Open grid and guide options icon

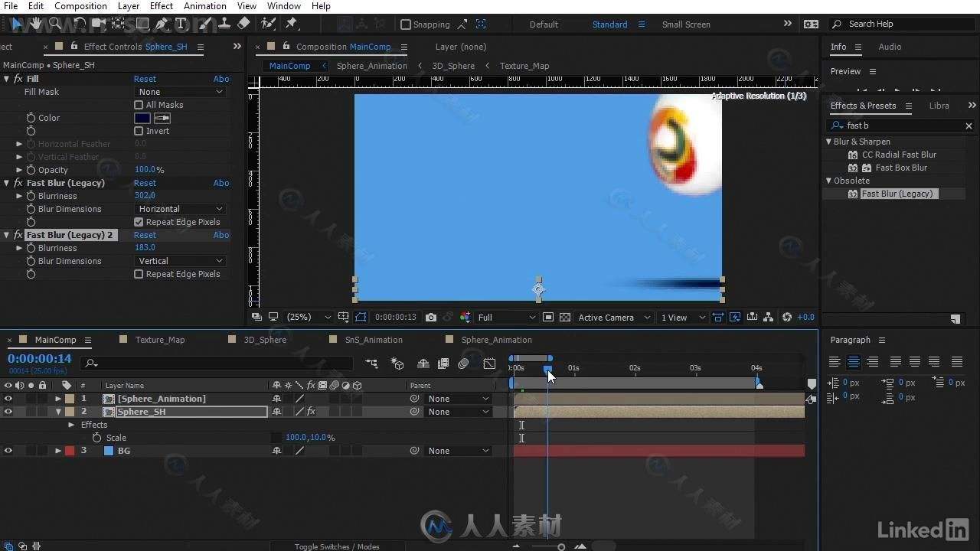[x=343, y=317]
